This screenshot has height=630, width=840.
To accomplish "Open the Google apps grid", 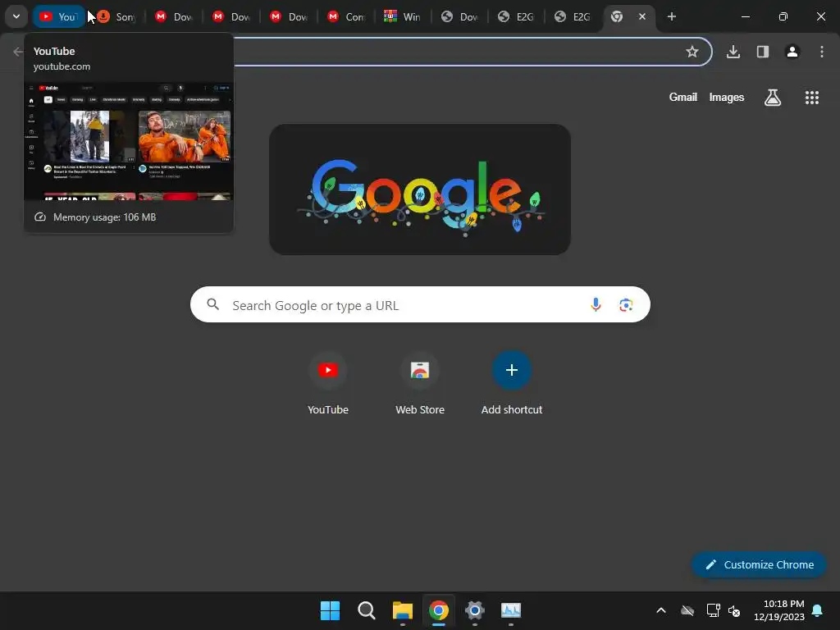I will point(811,98).
